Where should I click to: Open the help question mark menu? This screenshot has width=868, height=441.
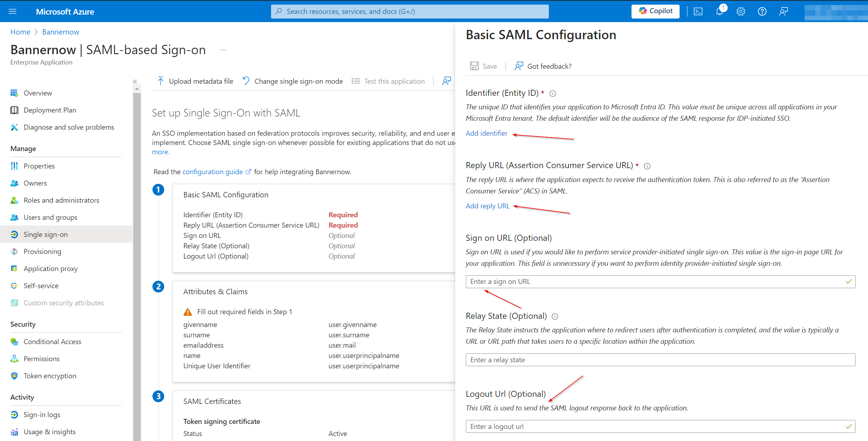pyautogui.click(x=762, y=11)
